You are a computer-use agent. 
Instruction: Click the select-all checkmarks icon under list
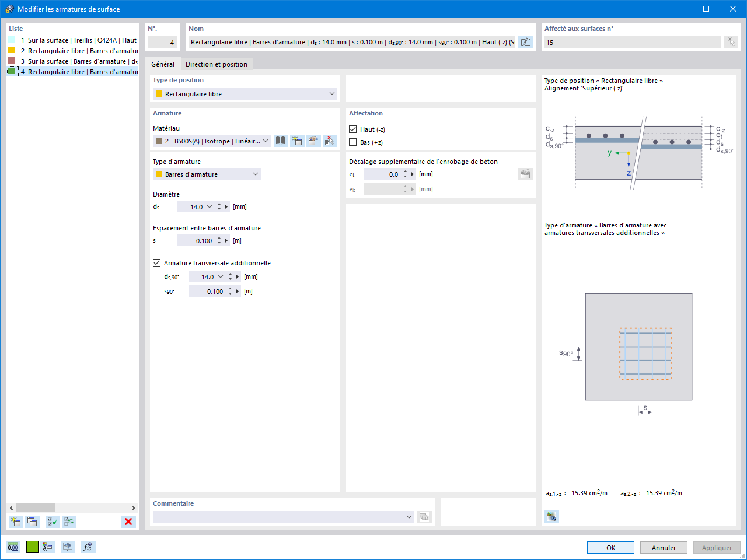tap(53, 521)
